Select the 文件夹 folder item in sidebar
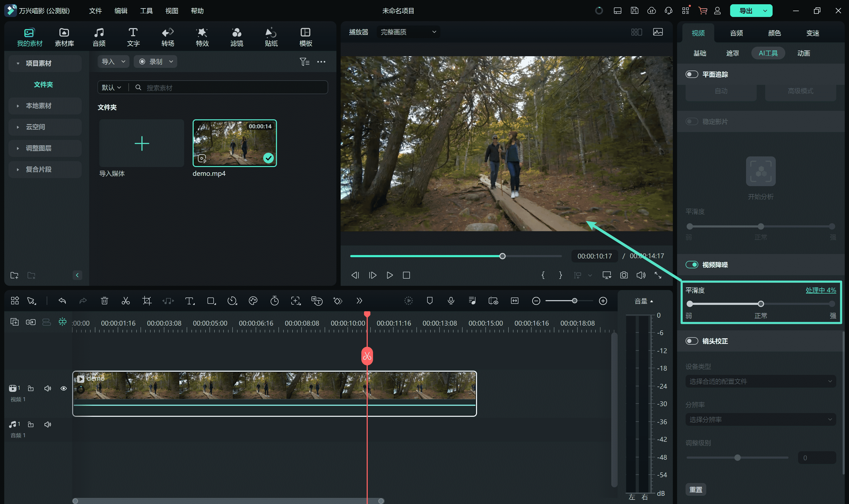Screen dimensions: 849x504 coord(44,84)
